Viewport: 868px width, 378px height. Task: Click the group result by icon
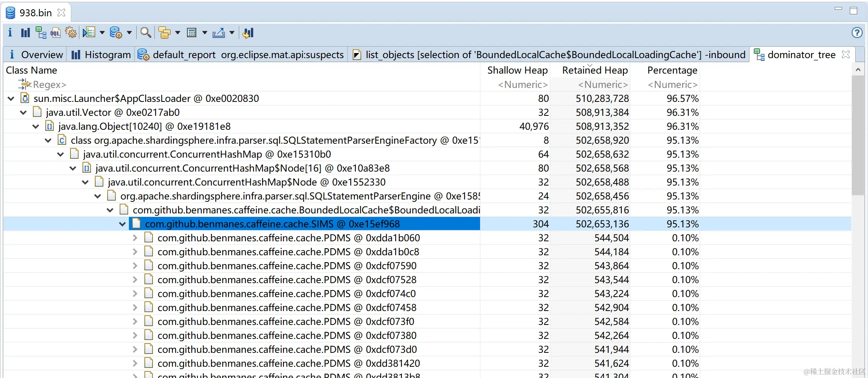coord(165,33)
